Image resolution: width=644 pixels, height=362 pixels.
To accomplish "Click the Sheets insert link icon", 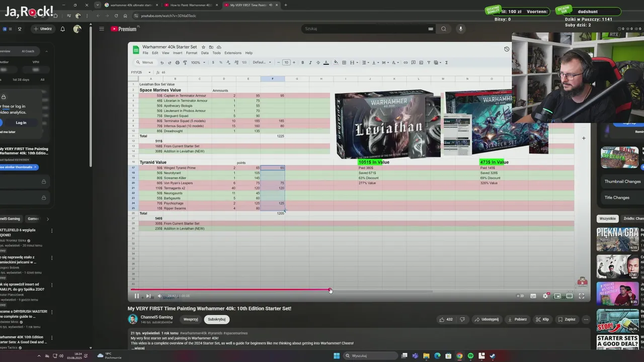I will click(x=406, y=62).
